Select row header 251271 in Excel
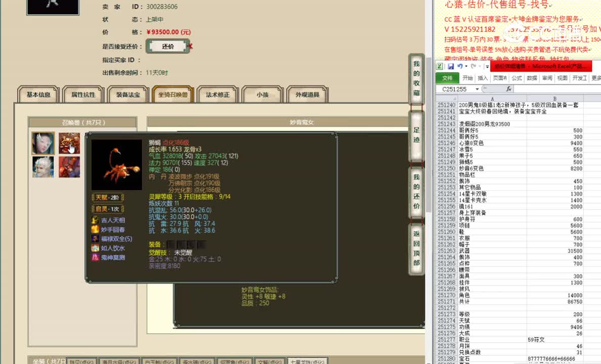The height and width of the screenshot is (364, 601). pyautogui.click(x=447, y=301)
